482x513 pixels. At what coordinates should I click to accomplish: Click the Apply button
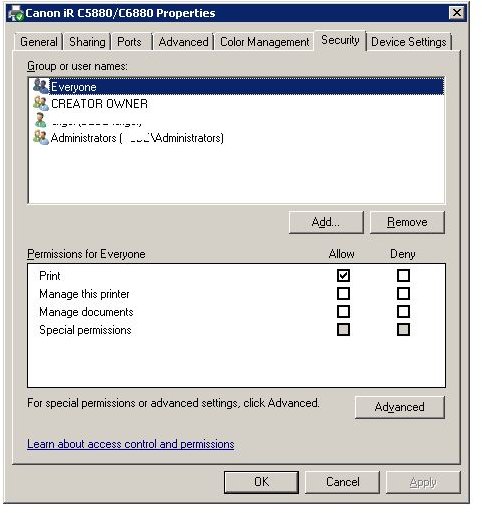click(x=423, y=482)
